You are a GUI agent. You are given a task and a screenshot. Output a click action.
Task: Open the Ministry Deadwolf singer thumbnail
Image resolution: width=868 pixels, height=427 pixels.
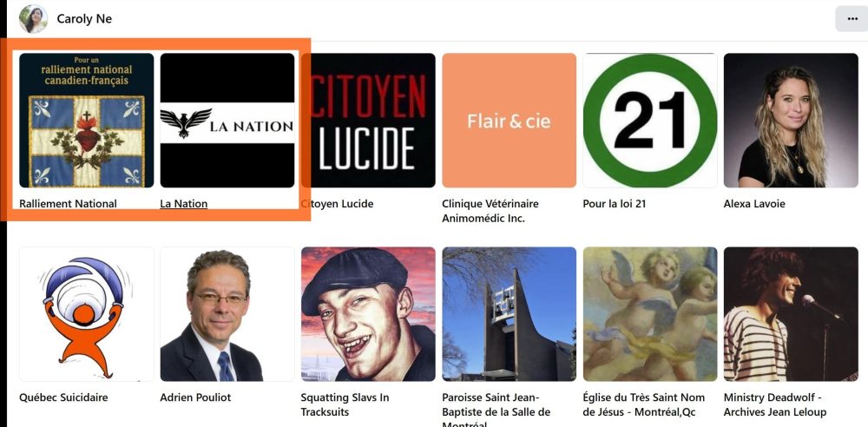pos(791,314)
